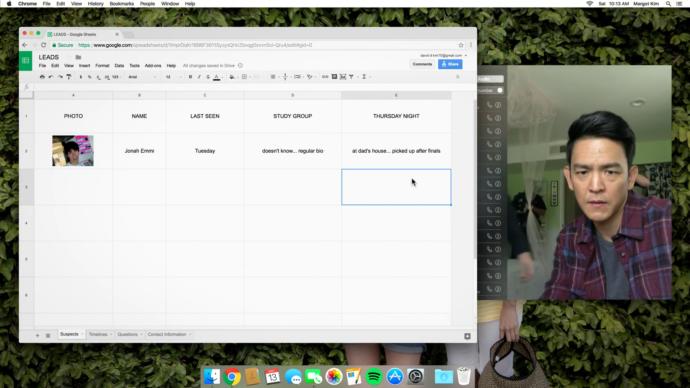Screen dimensions: 690x388
Task: Open Finder from the dock
Action: 212,377
